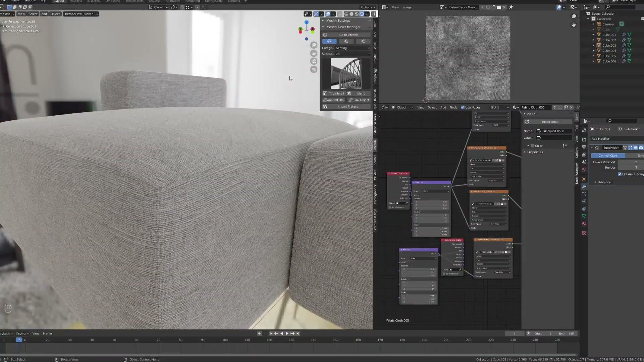Open node editor Add menu
This screenshot has height=362, width=644.
click(443, 108)
